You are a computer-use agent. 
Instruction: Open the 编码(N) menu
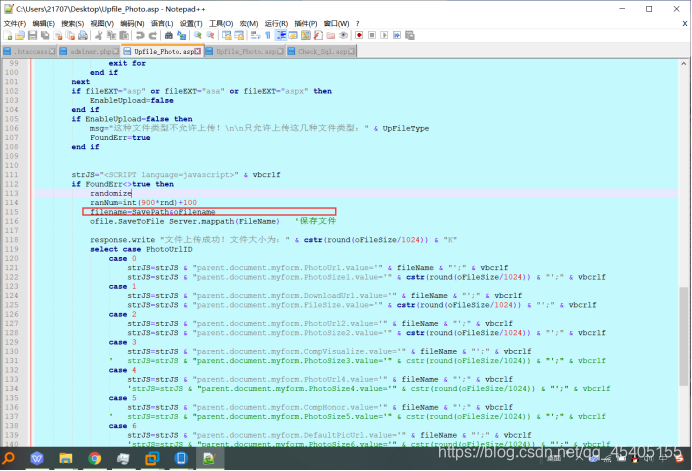point(132,23)
